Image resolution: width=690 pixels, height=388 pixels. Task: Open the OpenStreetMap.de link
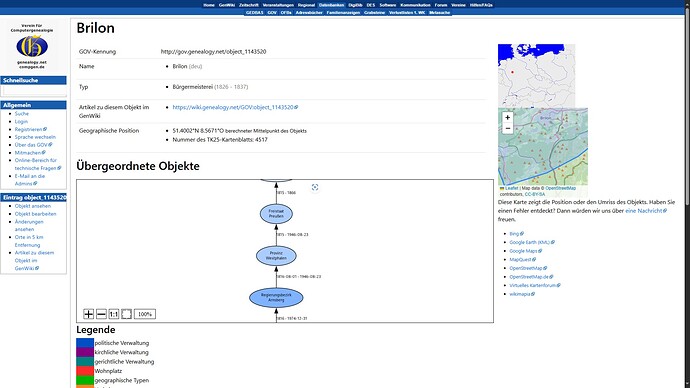point(531,277)
